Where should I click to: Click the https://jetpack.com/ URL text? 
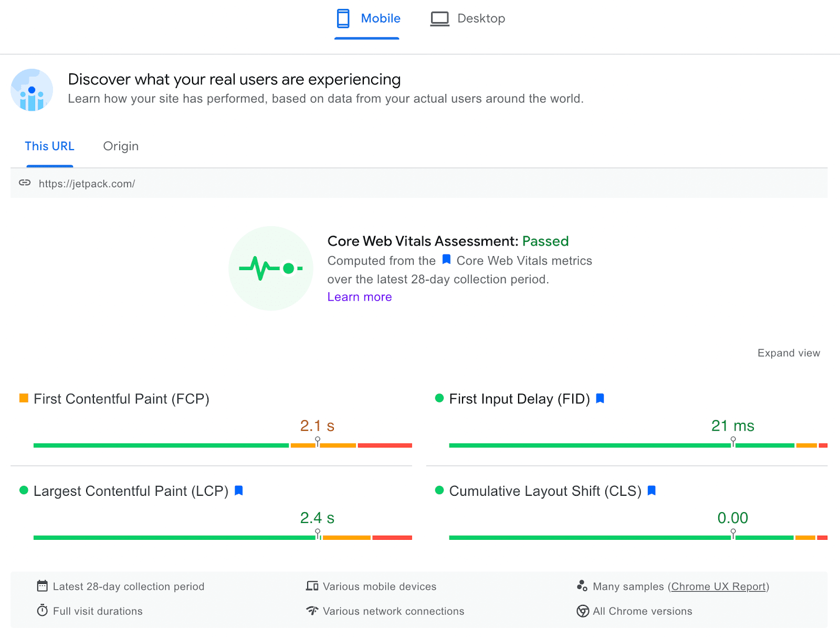pos(87,184)
